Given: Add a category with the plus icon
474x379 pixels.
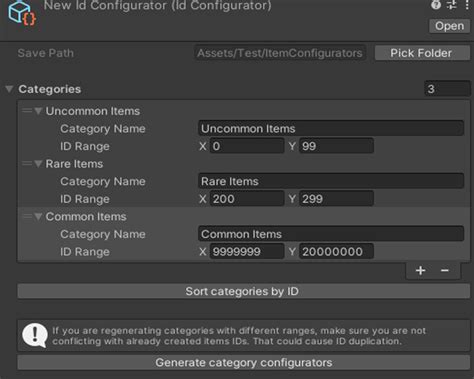Looking at the screenshot, I should tap(421, 270).
